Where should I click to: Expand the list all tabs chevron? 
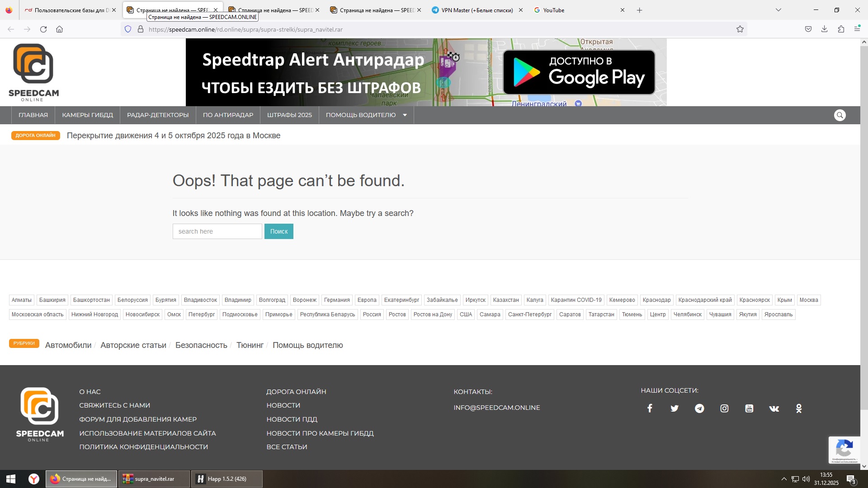click(x=778, y=10)
